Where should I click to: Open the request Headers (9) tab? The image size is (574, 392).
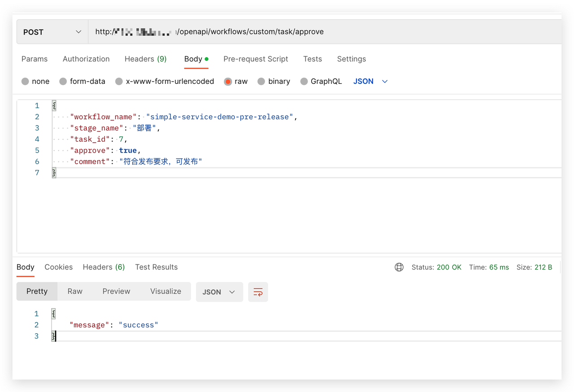[145, 59]
